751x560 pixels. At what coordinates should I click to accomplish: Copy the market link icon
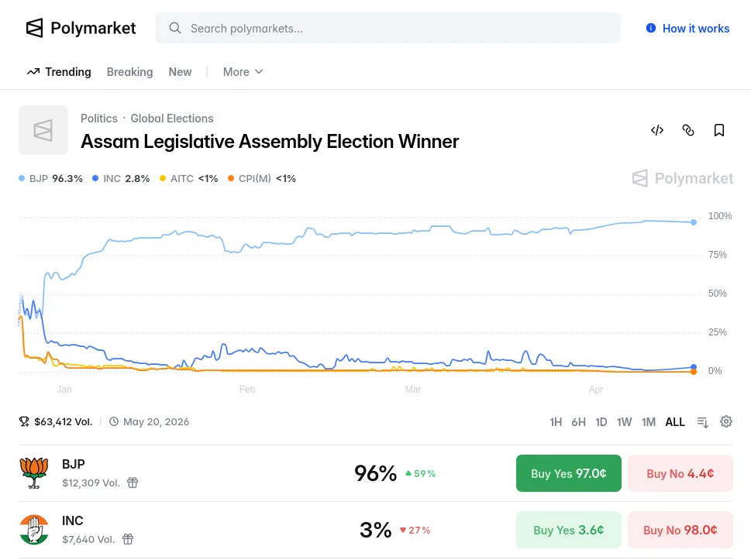688,130
